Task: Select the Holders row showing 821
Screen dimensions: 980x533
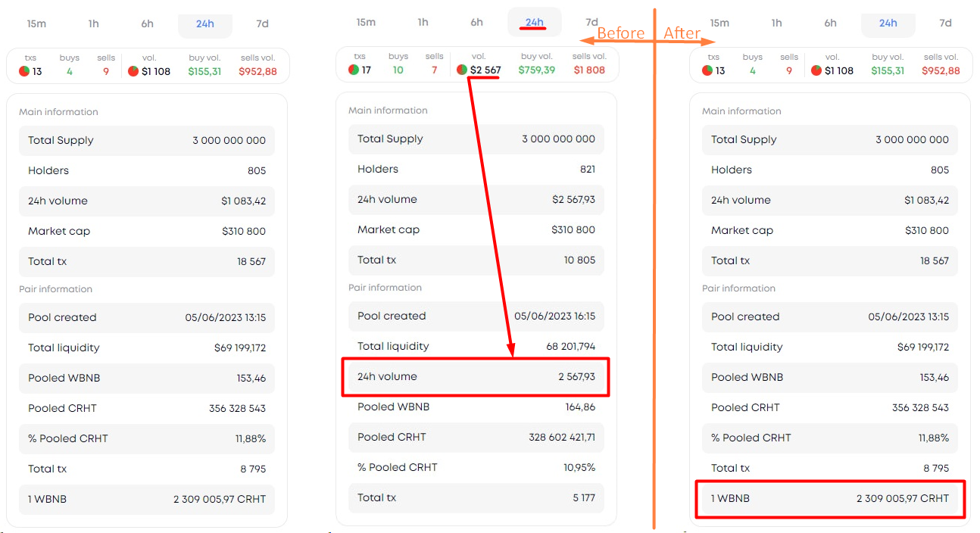Action: (476, 169)
